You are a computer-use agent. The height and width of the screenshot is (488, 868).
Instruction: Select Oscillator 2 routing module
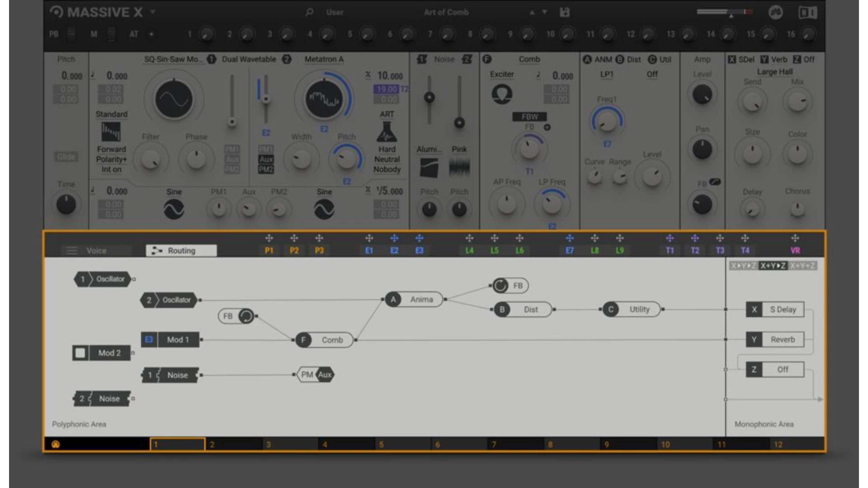[x=169, y=300]
